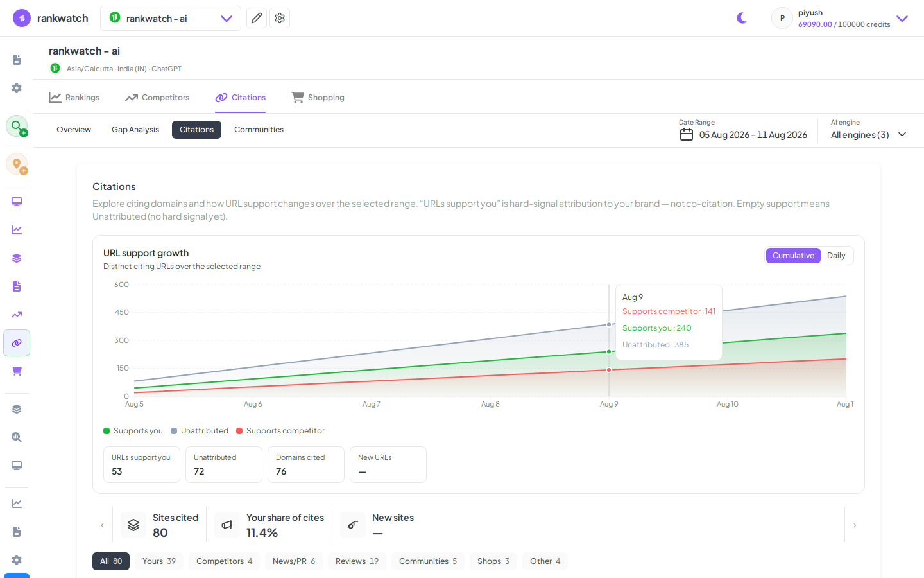The width and height of the screenshot is (924, 578).
Task: Toggle dark mode with the moon icon
Action: (742, 18)
